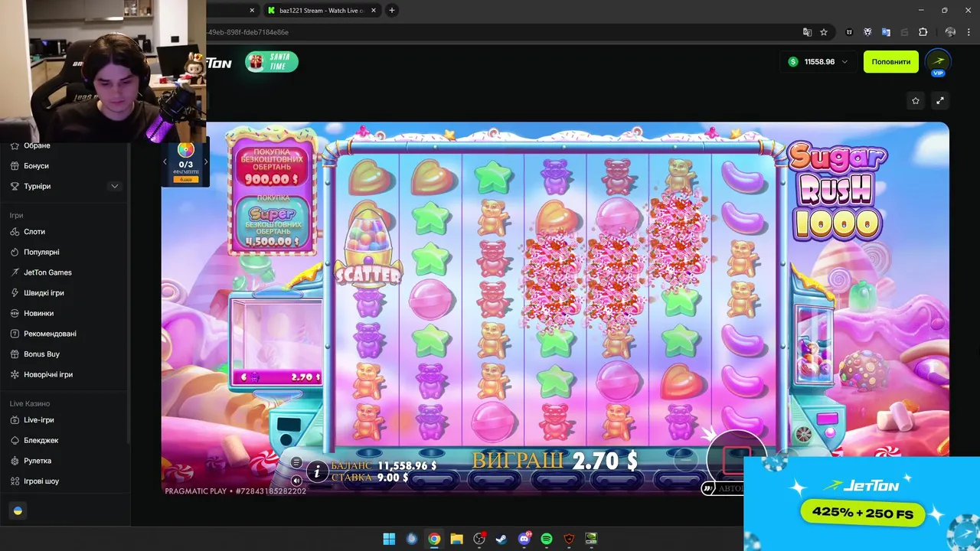The height and width of the screenshot is (551, 980).
Task: Stop the spin with red square button
Action: (736, 458)
